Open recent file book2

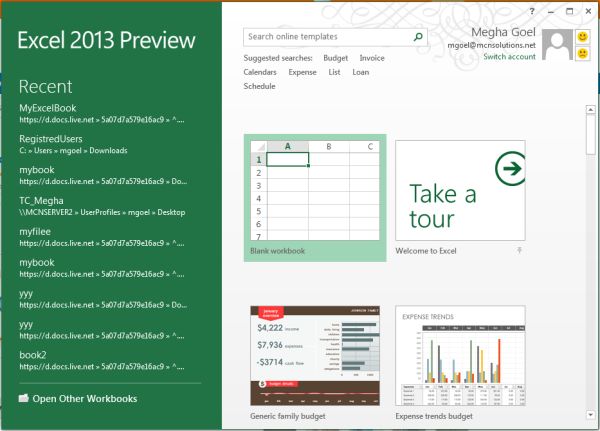(102, 360)
